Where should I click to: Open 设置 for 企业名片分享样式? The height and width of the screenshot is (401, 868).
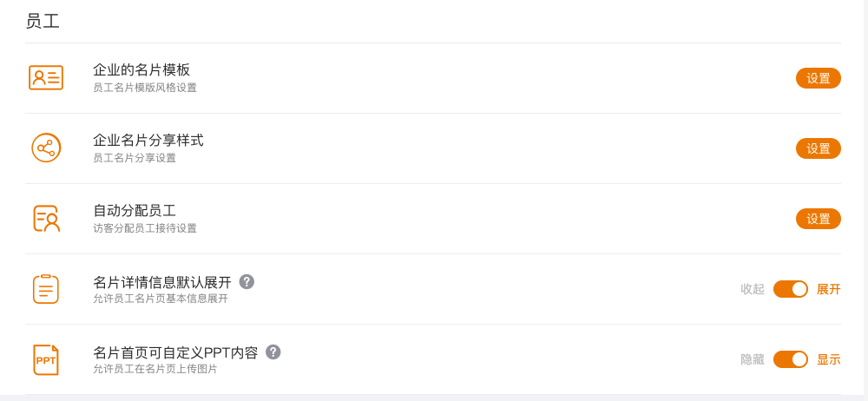(818, 148)
